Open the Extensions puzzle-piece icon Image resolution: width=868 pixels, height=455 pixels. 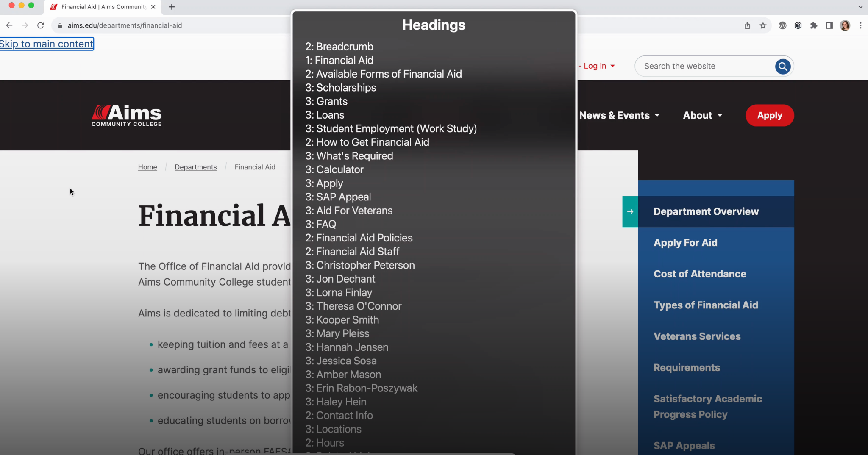tap(813, 25)
